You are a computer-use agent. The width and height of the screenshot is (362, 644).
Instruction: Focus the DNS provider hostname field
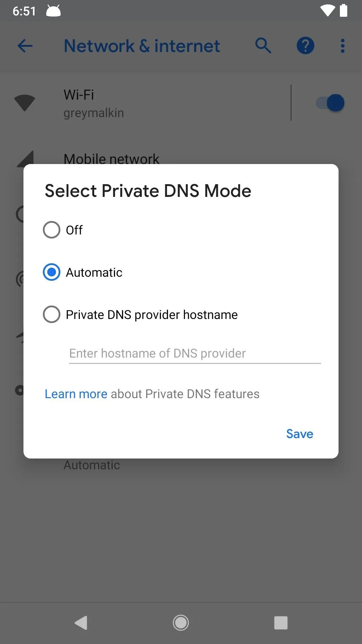click(x=195, y=354)
